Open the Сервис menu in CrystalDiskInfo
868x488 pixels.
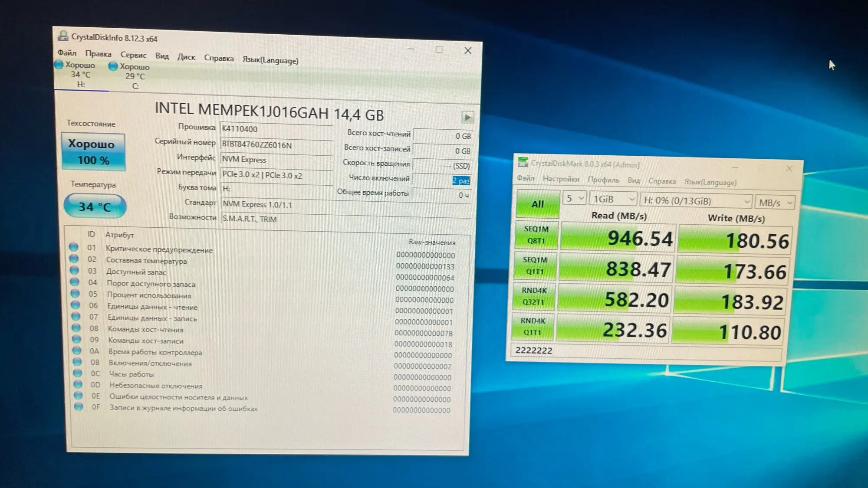point(133,55)
